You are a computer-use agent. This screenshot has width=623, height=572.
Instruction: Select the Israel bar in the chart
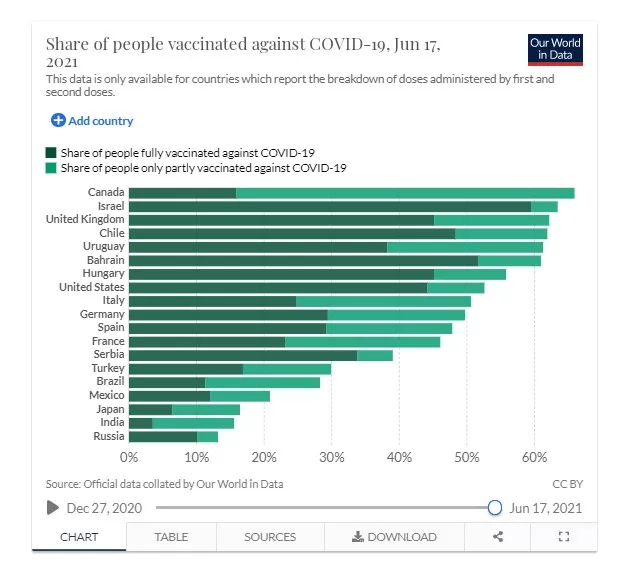click(x=343, y=207)
